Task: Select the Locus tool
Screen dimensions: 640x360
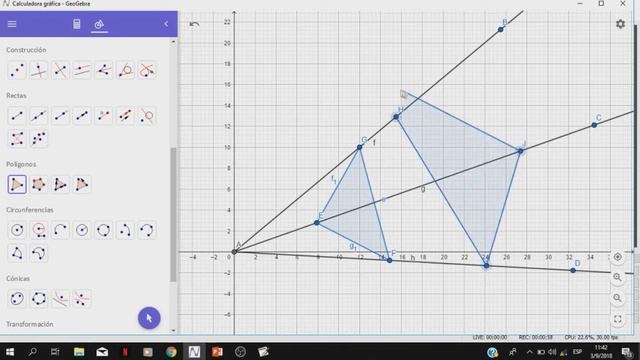Action: coord(147,70)
